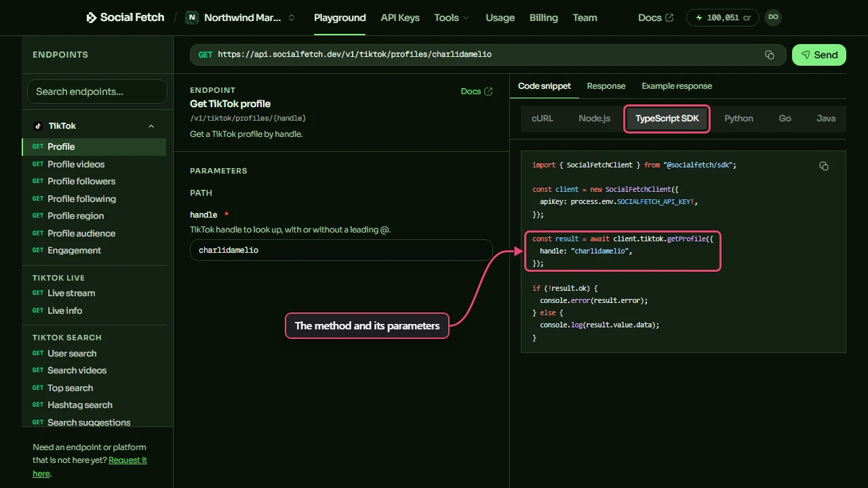Click the credits lightning bolt icon

click(x=699, y=18)
